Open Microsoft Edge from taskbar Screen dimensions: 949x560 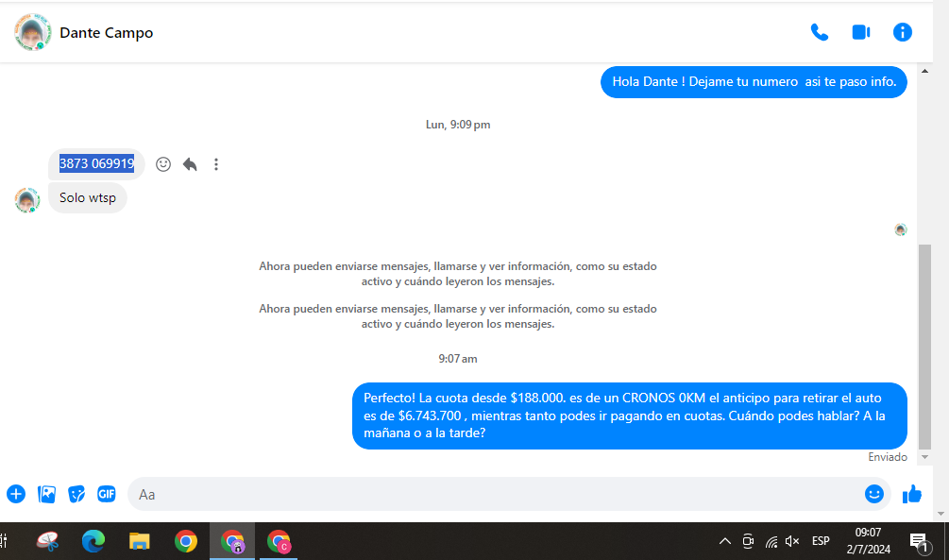point(93,540)
